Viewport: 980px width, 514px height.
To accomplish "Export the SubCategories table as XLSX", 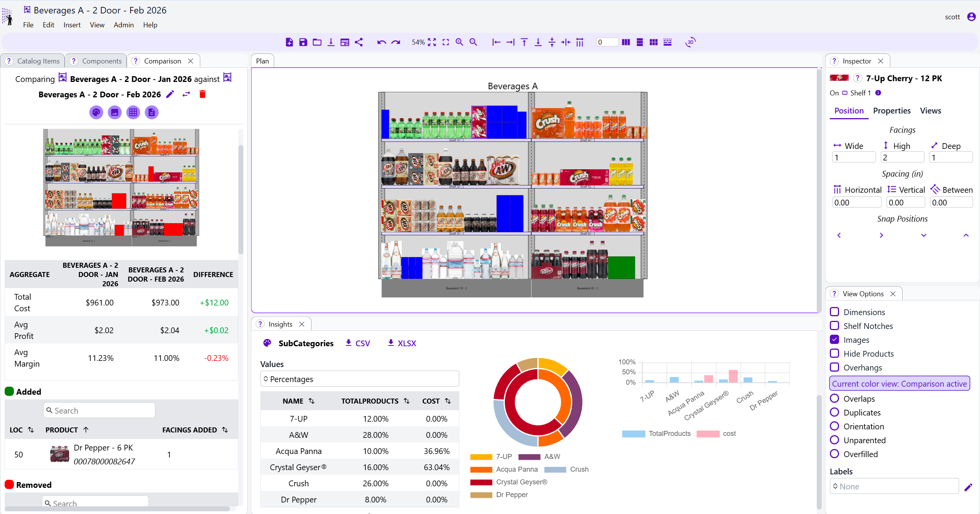I will (x=401, y=343).
